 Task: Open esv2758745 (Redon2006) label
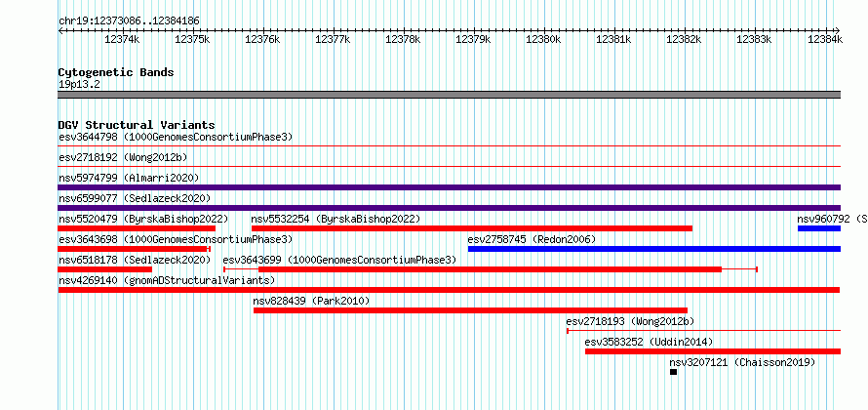[x=532, y=239]
